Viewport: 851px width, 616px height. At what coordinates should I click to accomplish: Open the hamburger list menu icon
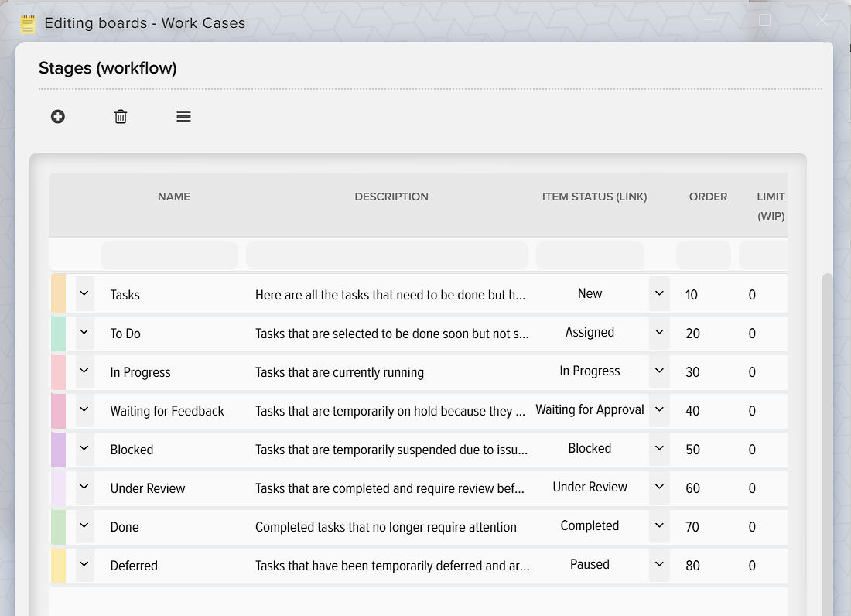183,117
